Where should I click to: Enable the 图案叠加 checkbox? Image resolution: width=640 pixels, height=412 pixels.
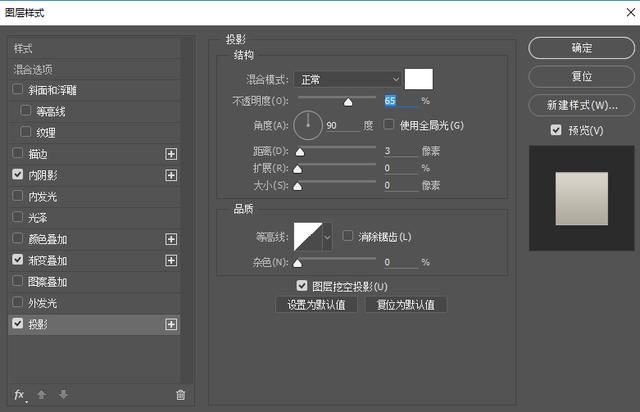18,281
